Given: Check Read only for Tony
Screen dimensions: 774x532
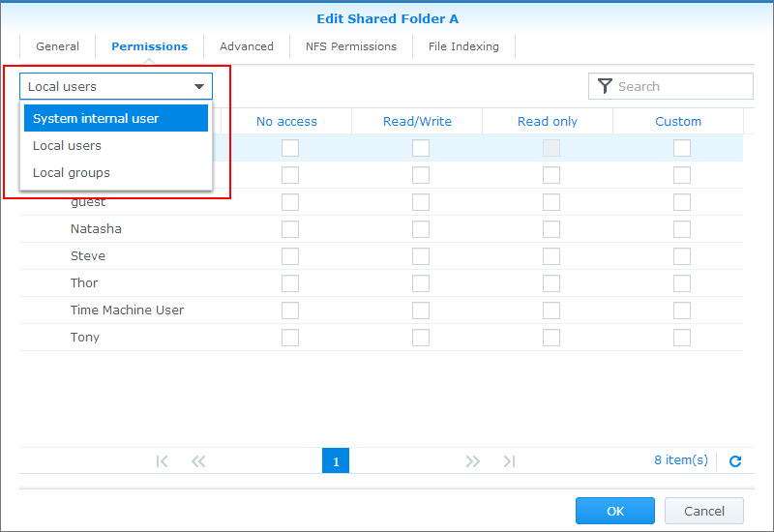Looking at the screenshot, I should 551,338.
